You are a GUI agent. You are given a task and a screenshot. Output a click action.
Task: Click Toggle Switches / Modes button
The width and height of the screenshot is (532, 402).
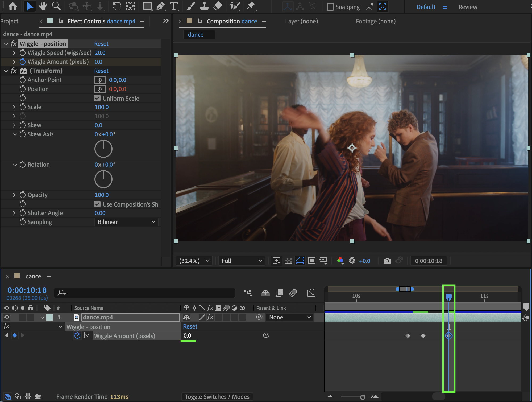[x=217, y=397]
